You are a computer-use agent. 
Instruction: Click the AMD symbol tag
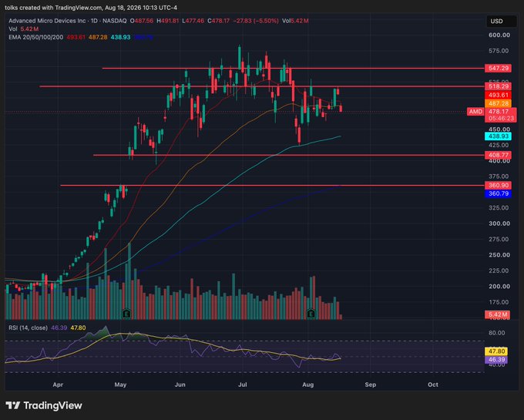475,111
